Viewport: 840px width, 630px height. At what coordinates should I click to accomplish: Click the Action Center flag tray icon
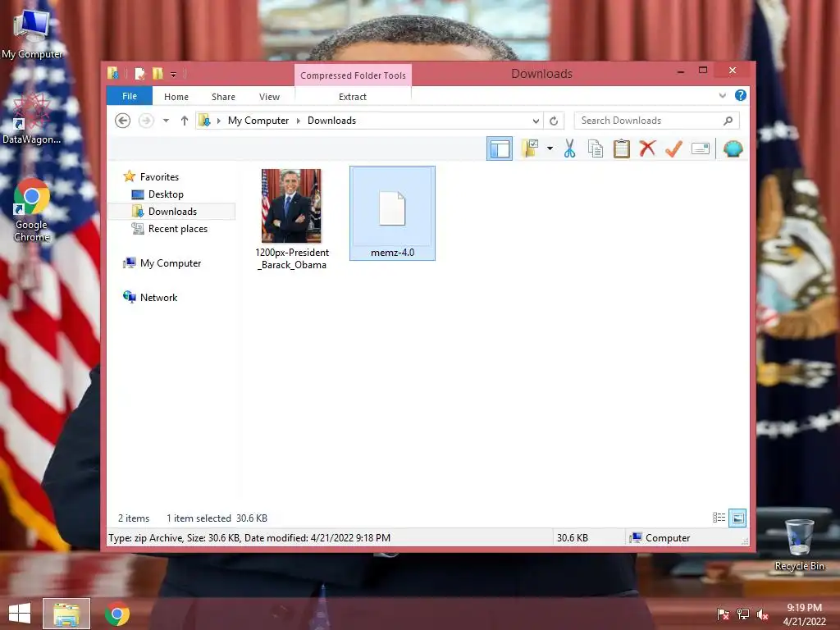(x=724, y=614)
